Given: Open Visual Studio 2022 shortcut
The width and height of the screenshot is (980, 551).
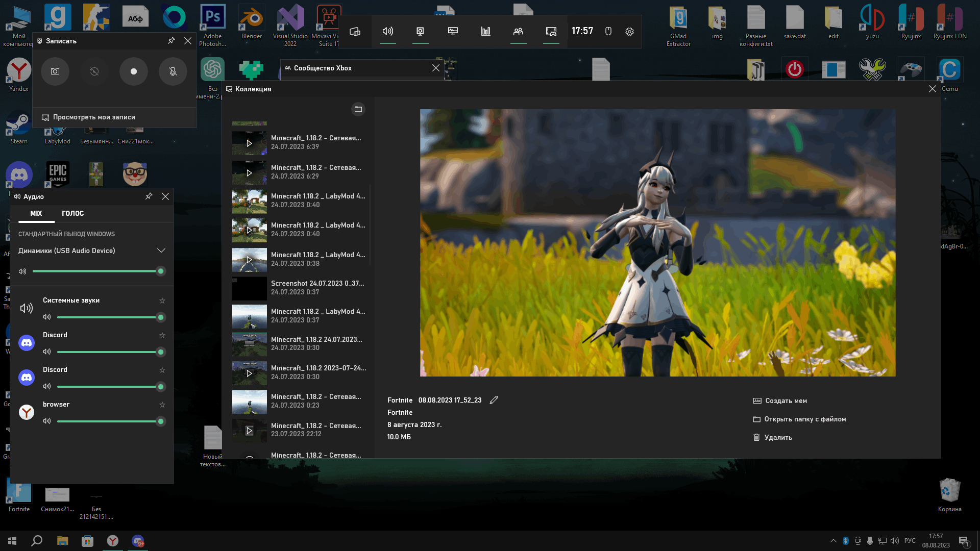Looking at the screenshot, I should (x=290, y=26).
